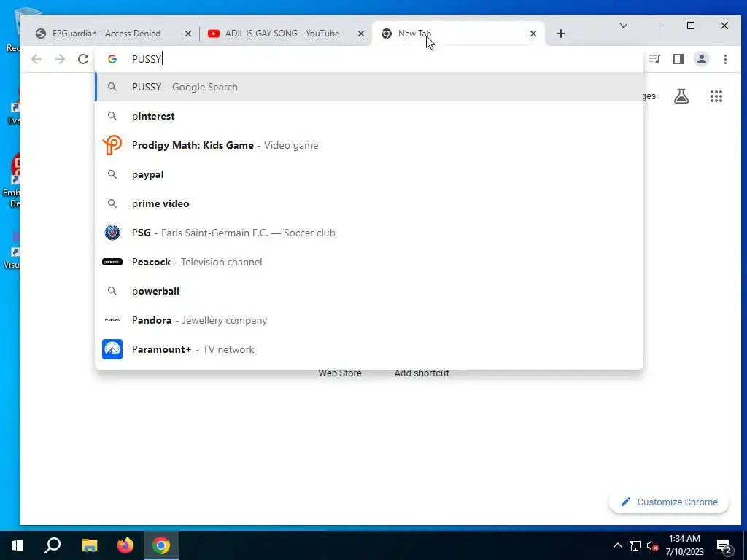The image size is (747, 560).
Task: Open the Chrome side panel icon
Action: click(x=678, y=59)
